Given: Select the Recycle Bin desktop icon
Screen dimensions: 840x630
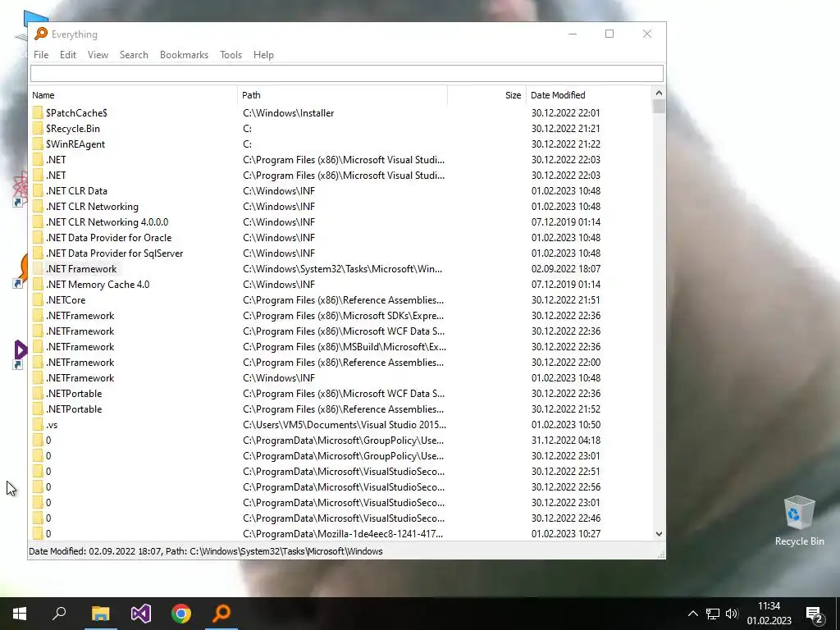Looking at the screenshot, I should click(799, 521).
